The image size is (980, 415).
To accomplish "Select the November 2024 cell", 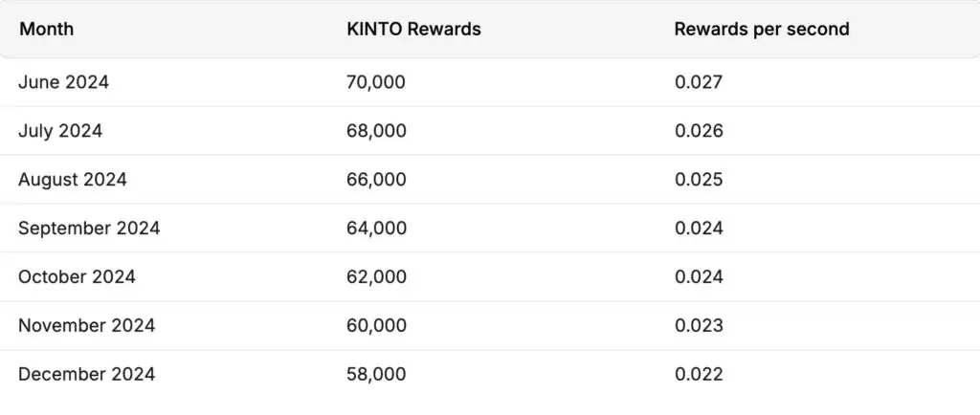I will tap(86, 326).
